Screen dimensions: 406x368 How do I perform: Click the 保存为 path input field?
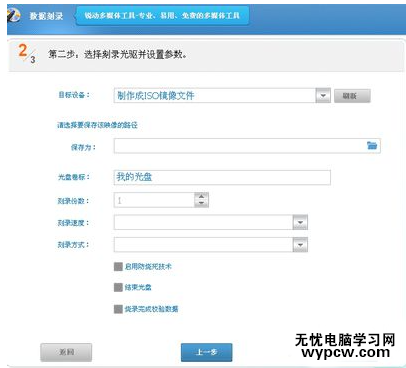247,146
